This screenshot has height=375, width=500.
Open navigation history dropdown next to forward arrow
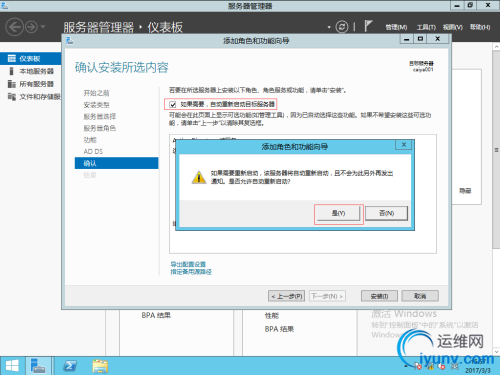click(43, 27)
